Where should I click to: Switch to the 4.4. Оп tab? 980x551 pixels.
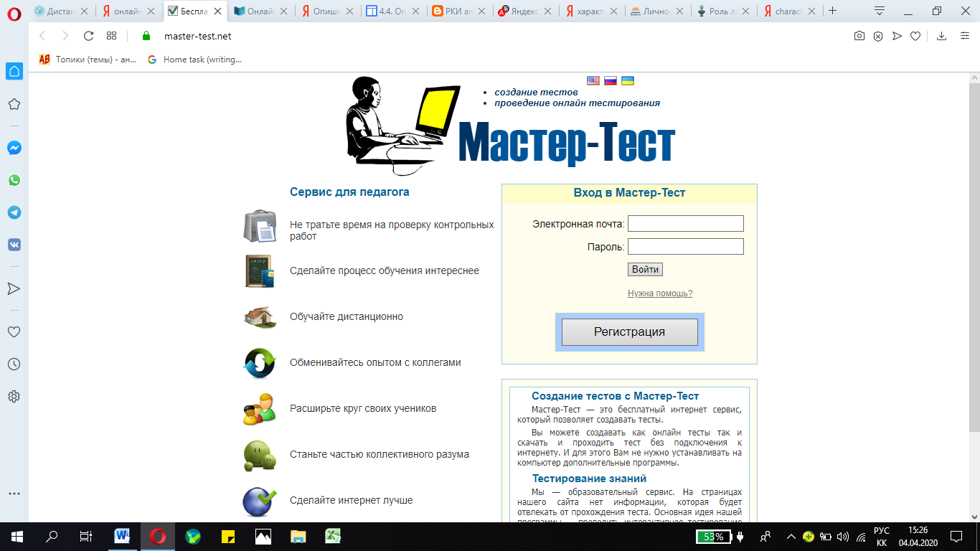(x=395, y=11)
